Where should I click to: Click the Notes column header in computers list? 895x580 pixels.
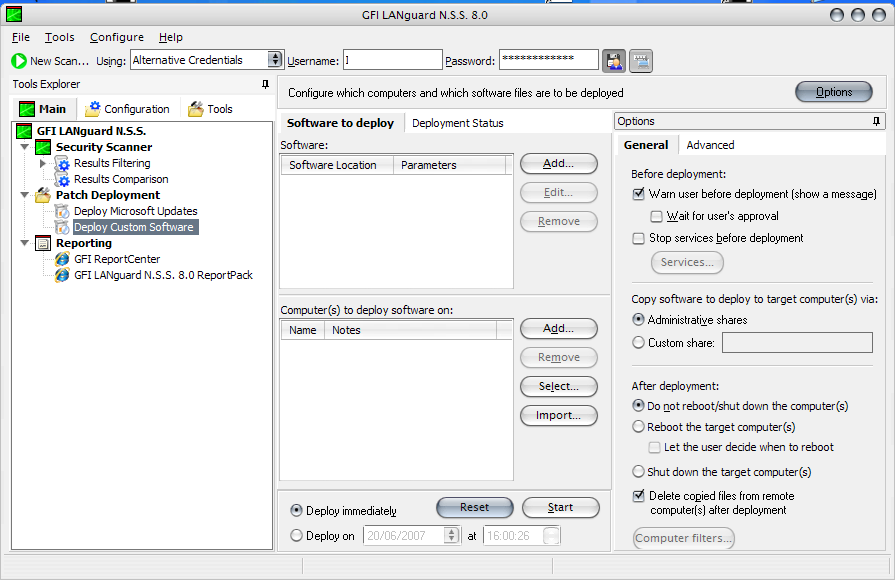click(x=410, y=330)
